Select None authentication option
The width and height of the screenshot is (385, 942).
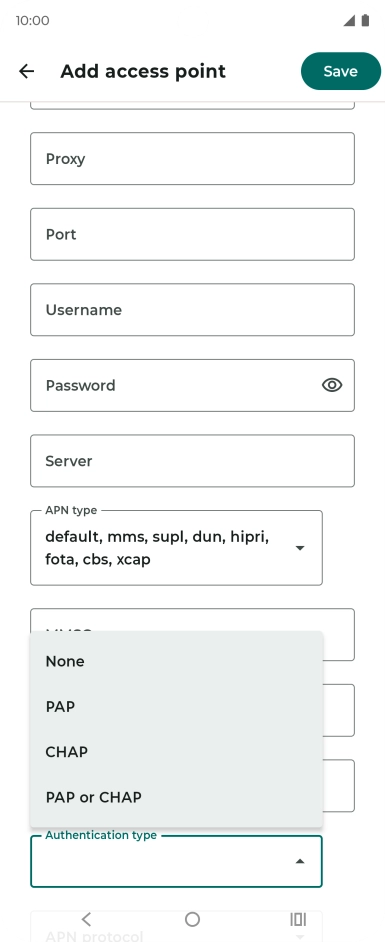(177, 661)
